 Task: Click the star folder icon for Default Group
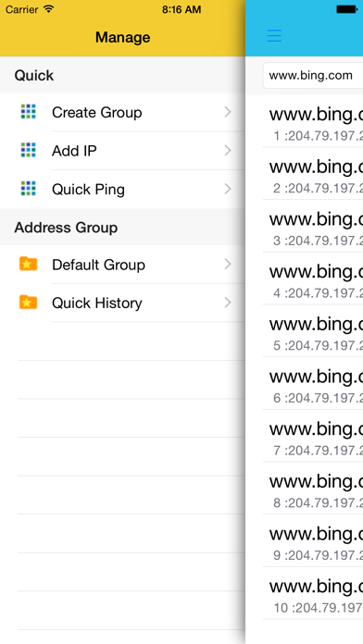[x=29, y=264]
